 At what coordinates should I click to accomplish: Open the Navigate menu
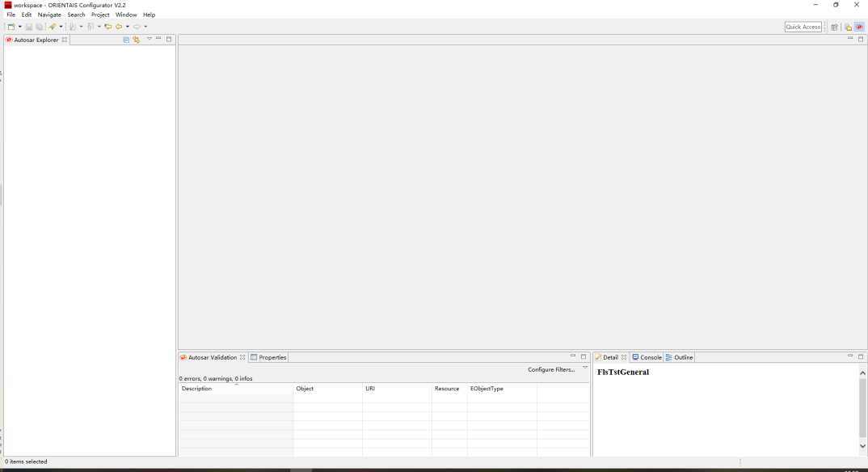[x=49, y=15]
